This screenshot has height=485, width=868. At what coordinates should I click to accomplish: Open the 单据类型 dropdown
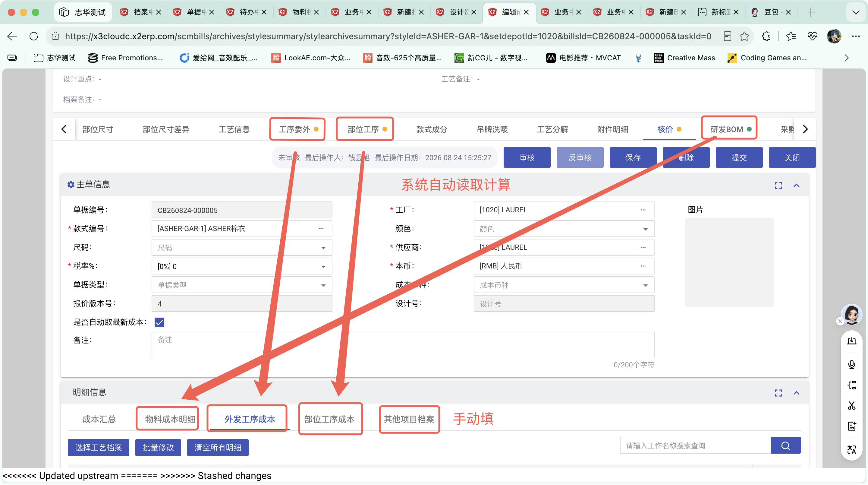click(242, 285)
